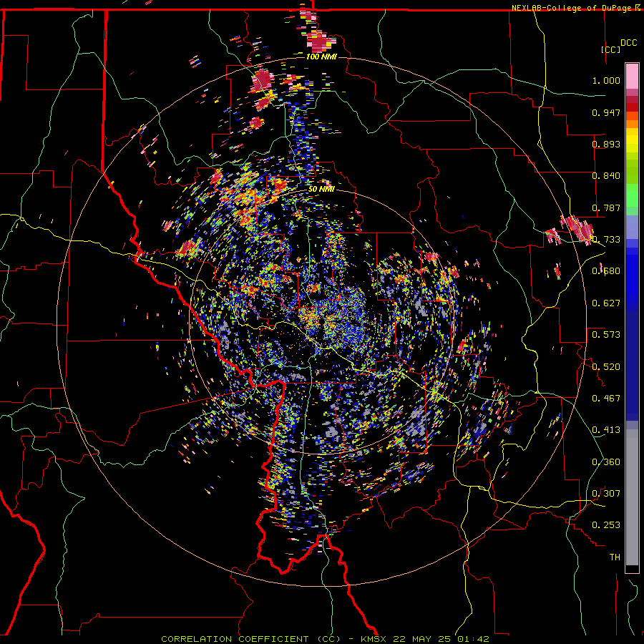Click the 0.573 scale value
The width and height of the screenshot is (644, 644).
tap(606, 335)
